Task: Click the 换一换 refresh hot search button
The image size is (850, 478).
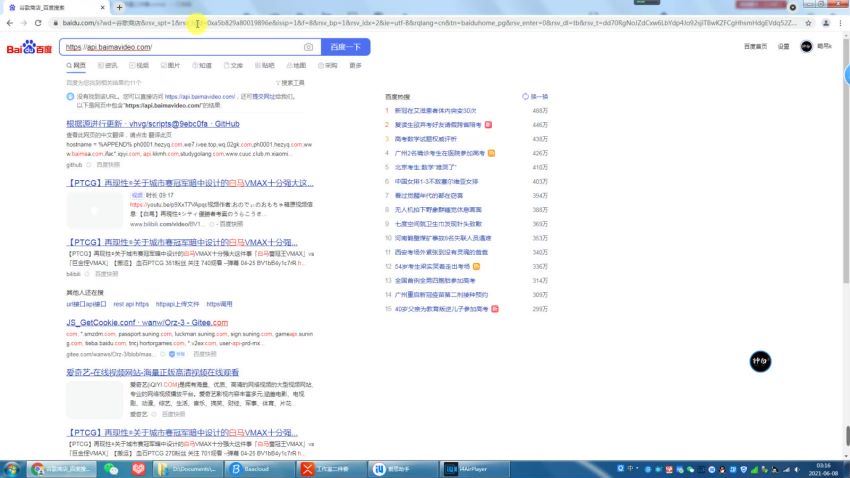Action: [x=535, y=96]
